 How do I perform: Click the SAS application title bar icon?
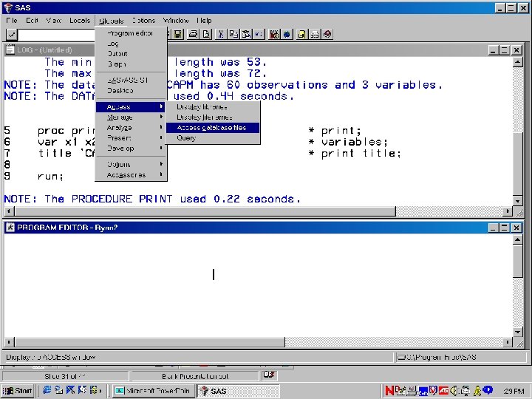[x=8, y=7]
